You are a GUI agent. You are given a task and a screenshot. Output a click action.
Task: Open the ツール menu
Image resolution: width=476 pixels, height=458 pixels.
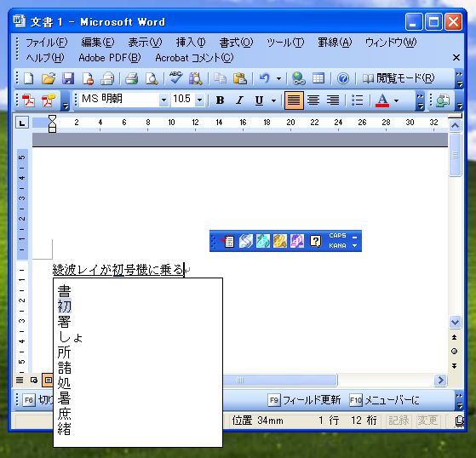[285, 43]
